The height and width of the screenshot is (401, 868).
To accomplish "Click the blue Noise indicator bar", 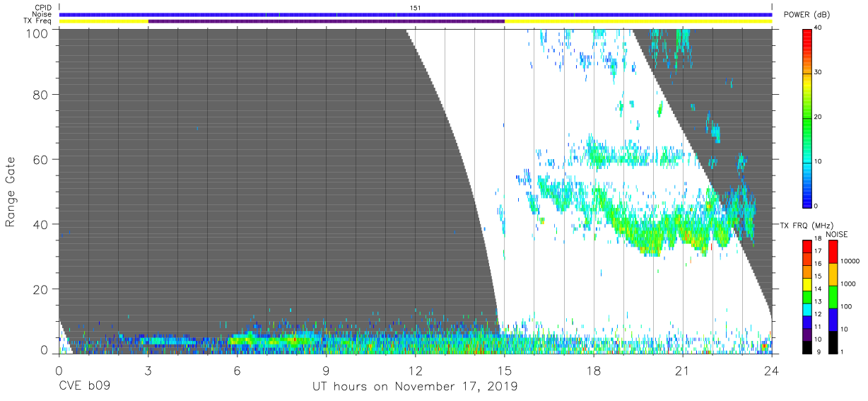I will [416, 14].
